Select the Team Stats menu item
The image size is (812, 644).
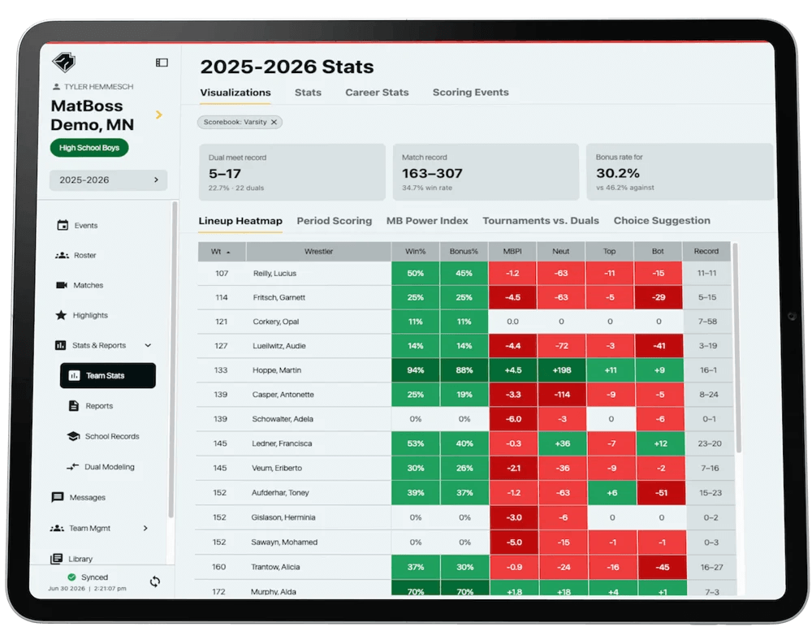click(x=108, y=376)
